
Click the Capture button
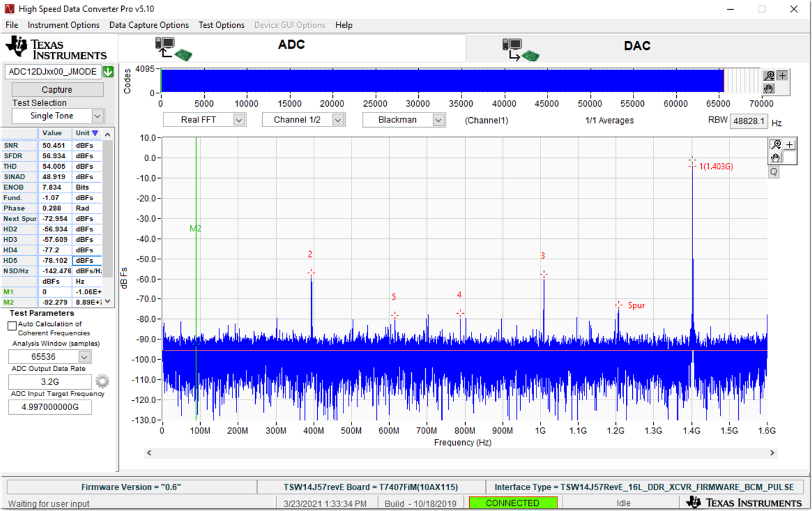pos(57,89)
